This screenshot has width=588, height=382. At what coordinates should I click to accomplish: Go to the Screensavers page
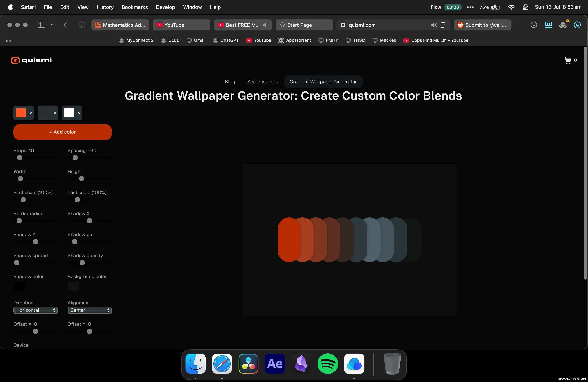point(262,82)
